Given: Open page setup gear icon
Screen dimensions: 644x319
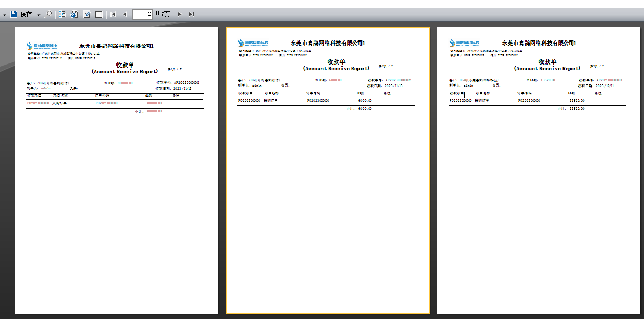Looking at the screenshot, I should point(74,14).
